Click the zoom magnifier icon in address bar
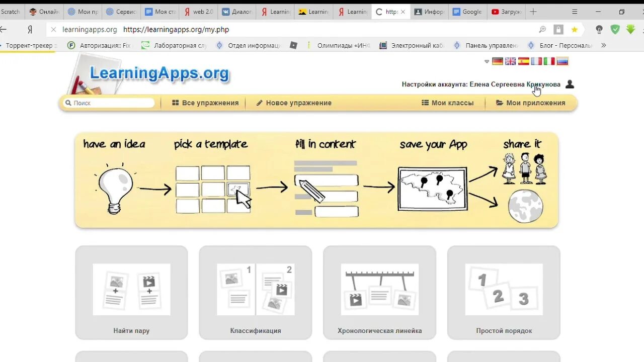 [x=542, y=30]
